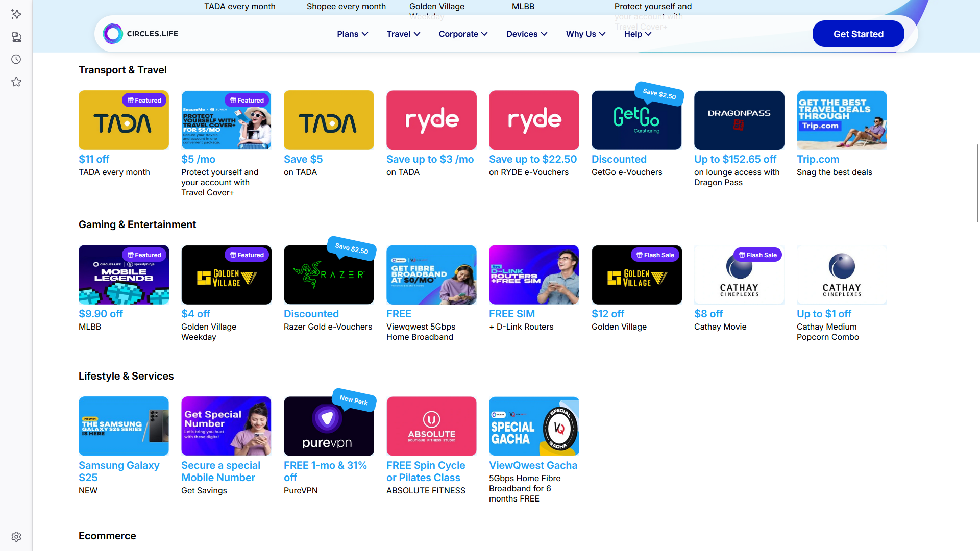Open the D-Link Routers free SIM thumbnail
This screenshot has height=551, width=980.
(x=534, y=274)
